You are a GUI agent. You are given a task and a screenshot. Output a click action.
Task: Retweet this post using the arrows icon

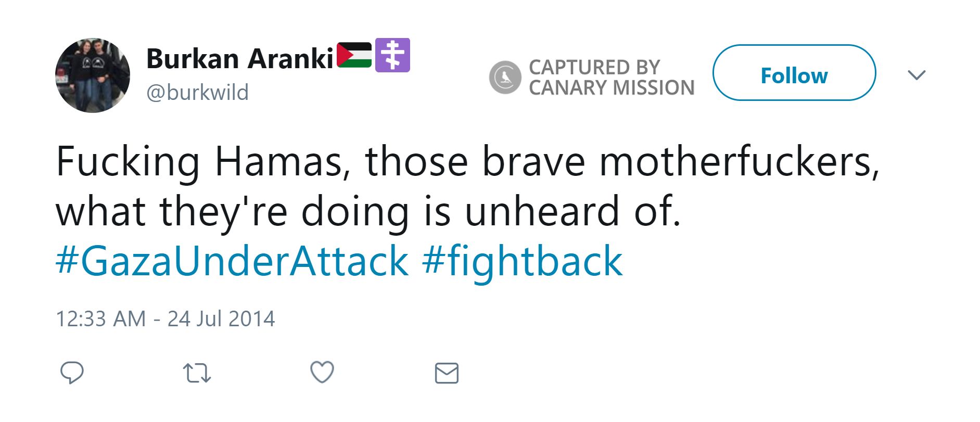click(x=197, y=373)
